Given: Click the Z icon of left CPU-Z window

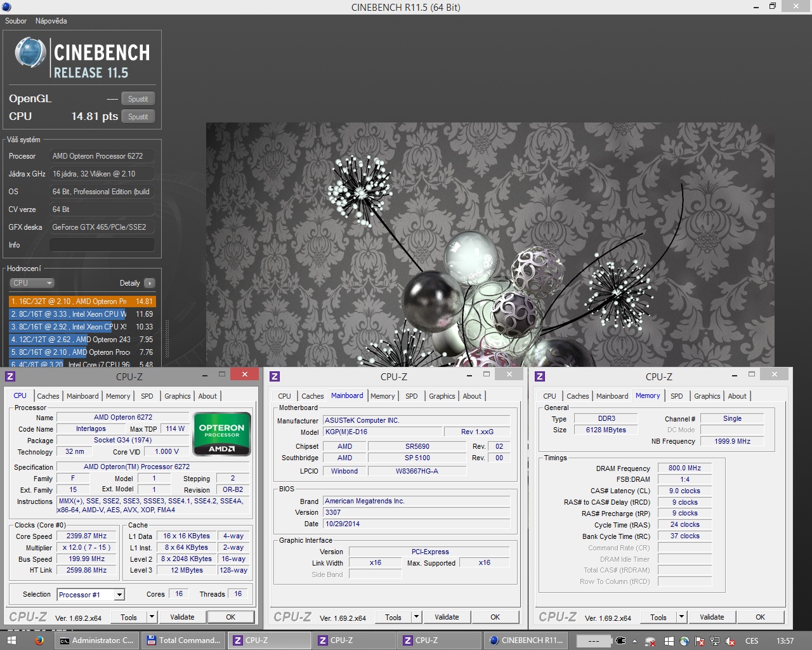Looking at the screenshot, I should pyautogui.click(x=10, y=376).
